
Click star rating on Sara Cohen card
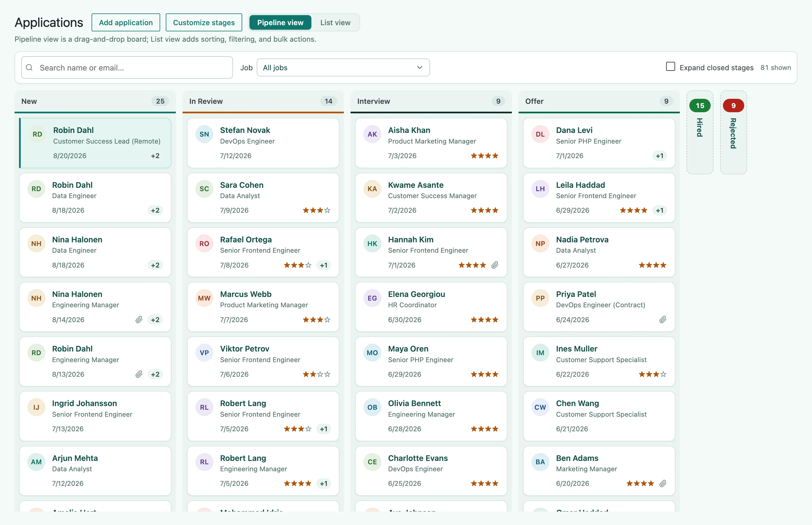pos(316,210)
